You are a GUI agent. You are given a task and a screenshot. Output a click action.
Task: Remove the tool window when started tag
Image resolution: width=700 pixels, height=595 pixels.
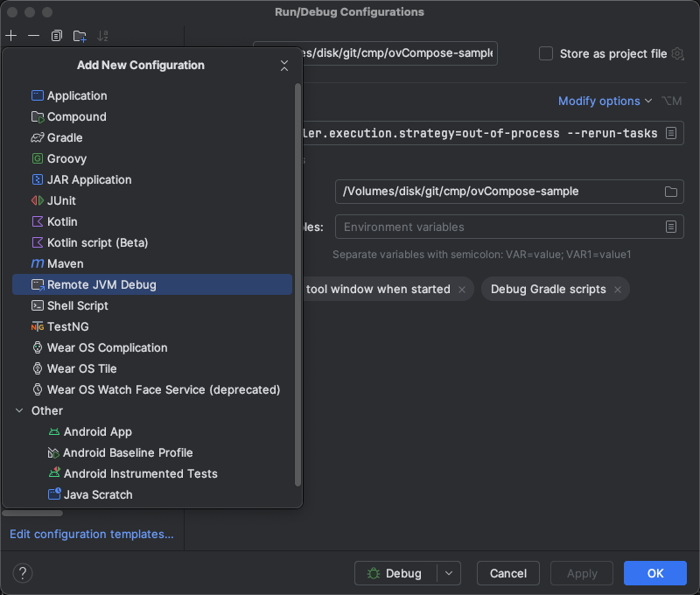point(462,290)
